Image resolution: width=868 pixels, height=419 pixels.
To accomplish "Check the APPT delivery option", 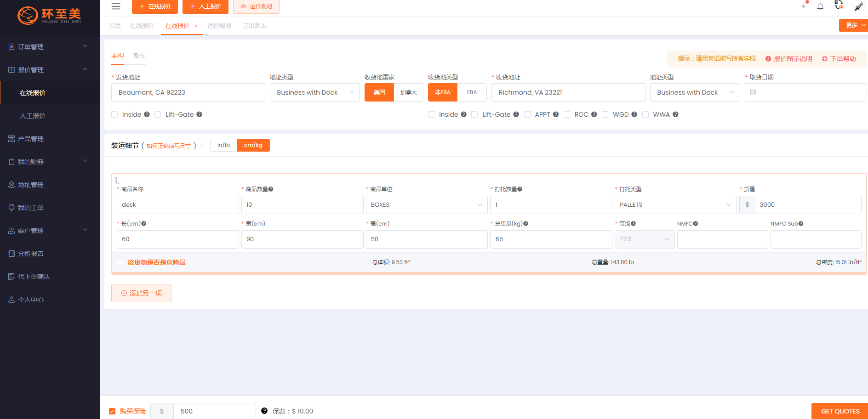I will [x=527, y=114].
